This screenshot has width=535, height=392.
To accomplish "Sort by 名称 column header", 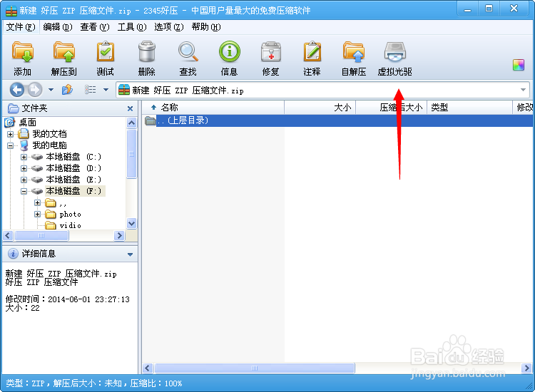I will (213, 108).
